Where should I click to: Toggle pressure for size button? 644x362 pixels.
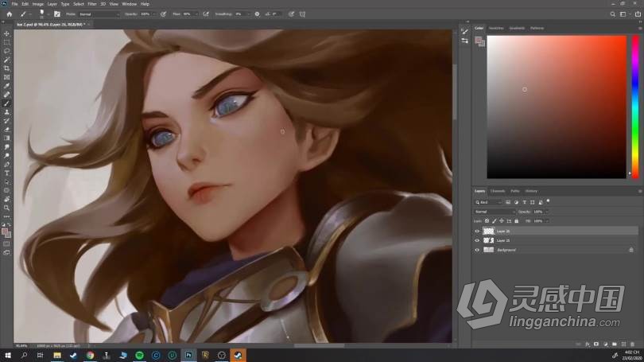pos(291,14)
